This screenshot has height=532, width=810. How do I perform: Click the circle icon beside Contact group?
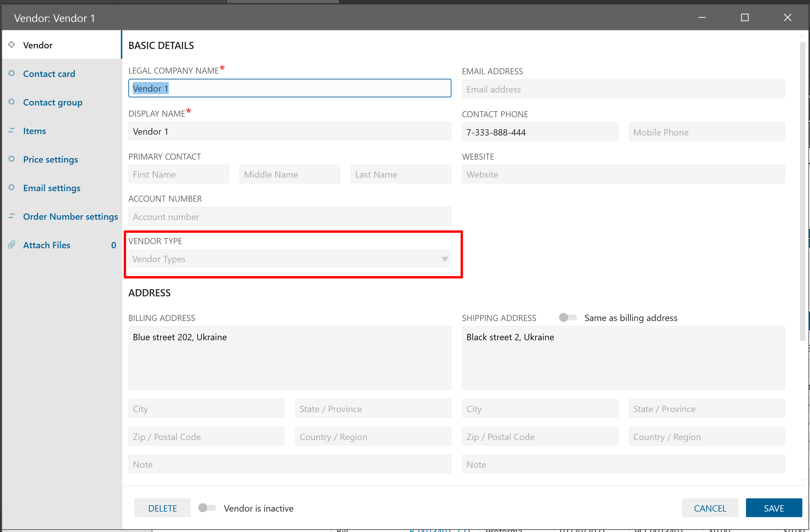(11, 102)
